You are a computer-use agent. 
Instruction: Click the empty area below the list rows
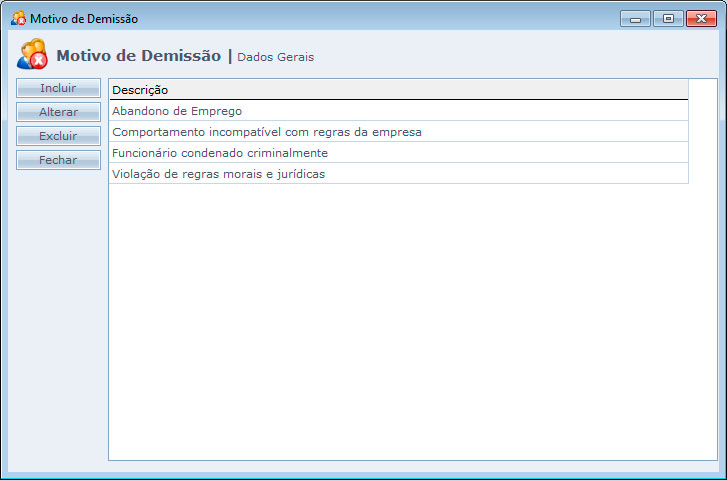pyautogui.click(x=400, y=320)
